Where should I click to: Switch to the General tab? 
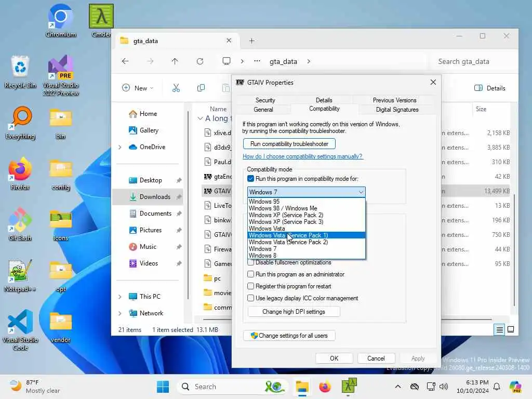263,110
